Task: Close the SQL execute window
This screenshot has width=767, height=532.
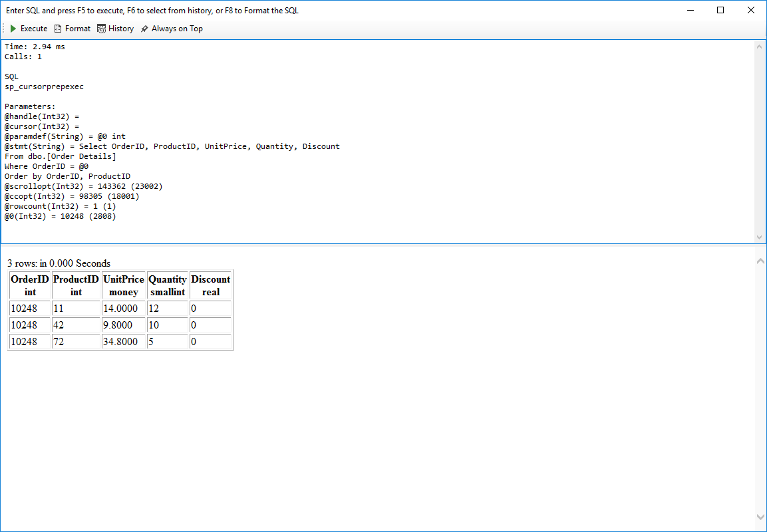Action: click(x=751, y=10)
